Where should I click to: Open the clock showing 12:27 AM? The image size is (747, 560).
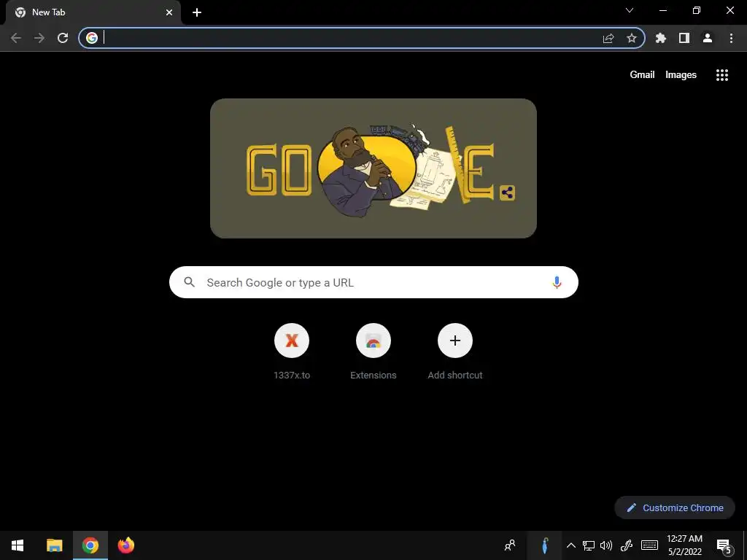(684, 545)
